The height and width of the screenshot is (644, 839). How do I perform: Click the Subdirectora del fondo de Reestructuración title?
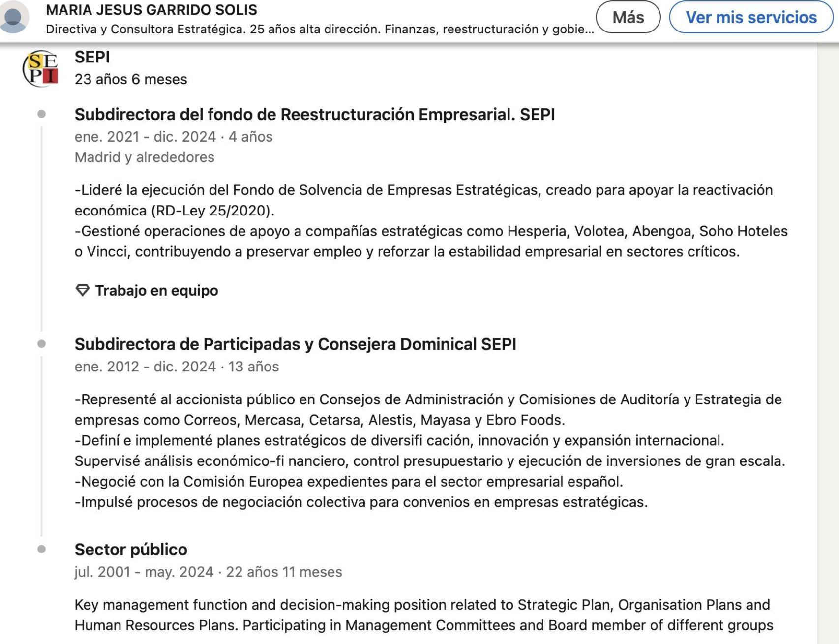(315, 114)
